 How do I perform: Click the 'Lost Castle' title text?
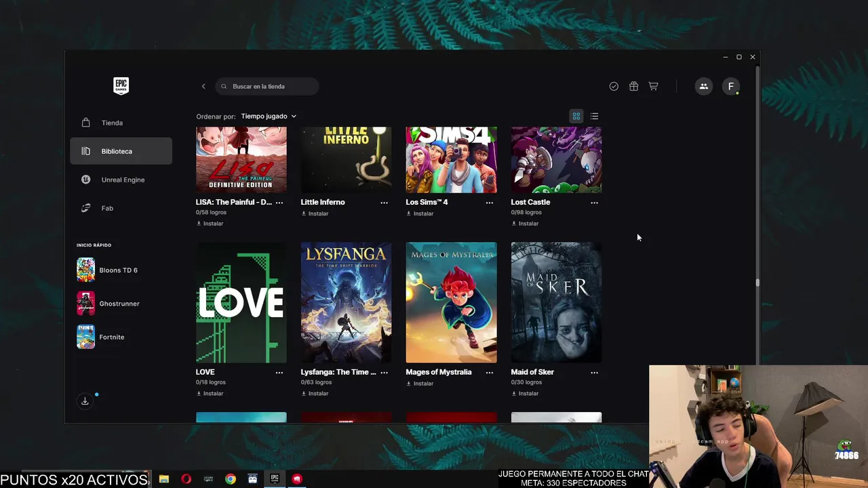click(x=530, y=202)
